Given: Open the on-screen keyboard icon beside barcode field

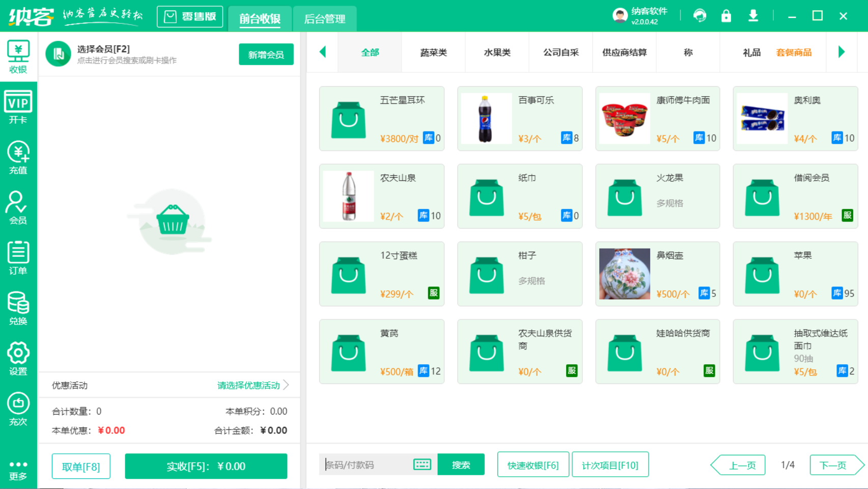Looking at the screenshot, I should 422,464.
